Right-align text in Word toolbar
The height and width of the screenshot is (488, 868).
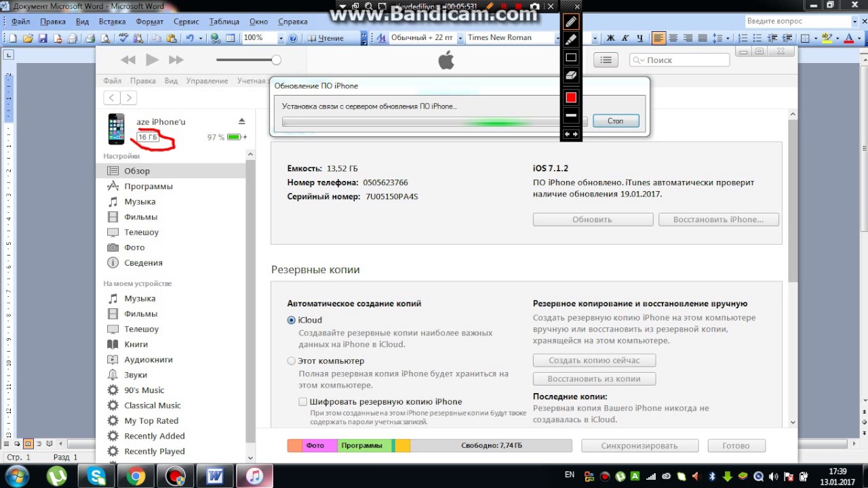[x=688, y=38]
